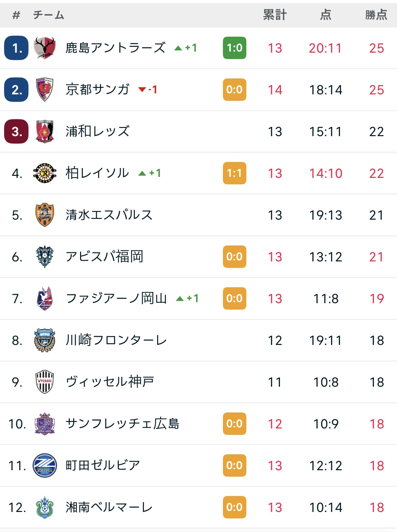Tap the Kawasaki Frontale crest
Image resolution: width=397 pixels, height=532 pixels.
[x=44, y=340]
